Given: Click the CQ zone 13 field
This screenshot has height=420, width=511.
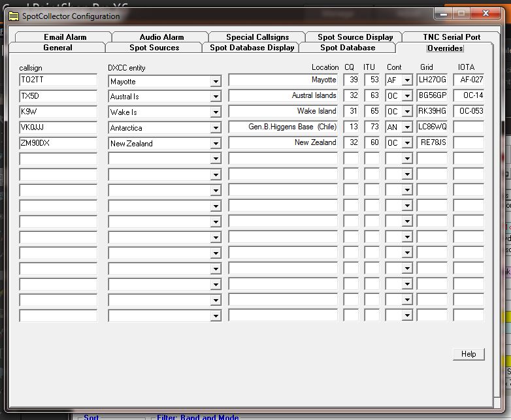Looking at the screenshot, I should (351, 127).
